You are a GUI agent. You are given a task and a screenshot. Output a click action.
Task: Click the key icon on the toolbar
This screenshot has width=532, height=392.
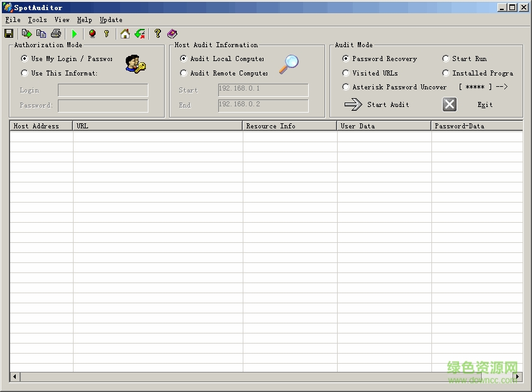click(107, 33)
